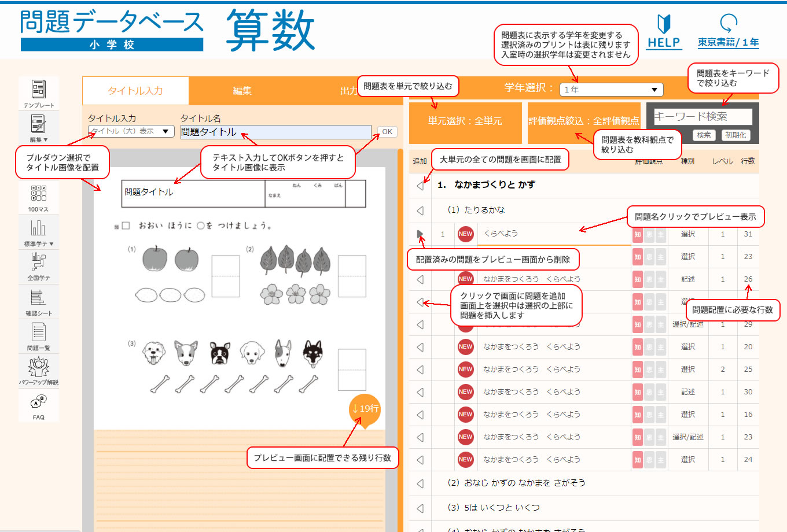The height and width of the screenshot is (532, 787).
Task: Add the 29-line 選択/記述 problem
Action: coord(420,324)
